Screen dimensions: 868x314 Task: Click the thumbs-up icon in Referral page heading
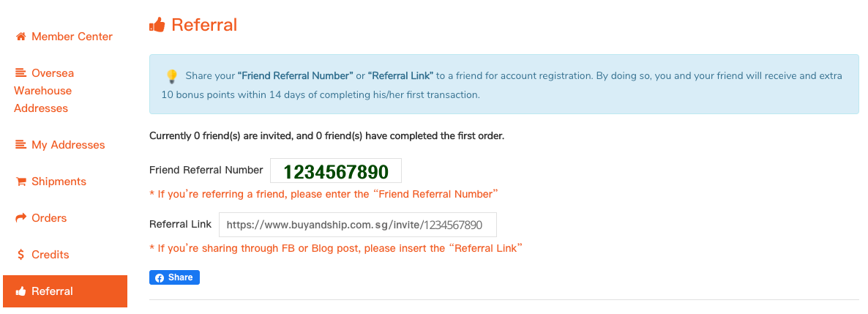[157, 25]
